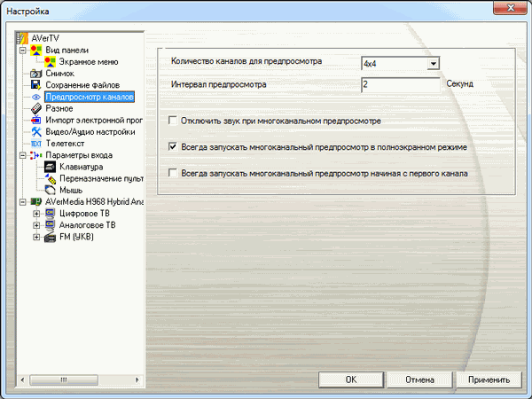Click the Параметры входа icon
Viewport: 532px width, 399px height.
coord(36,155)
